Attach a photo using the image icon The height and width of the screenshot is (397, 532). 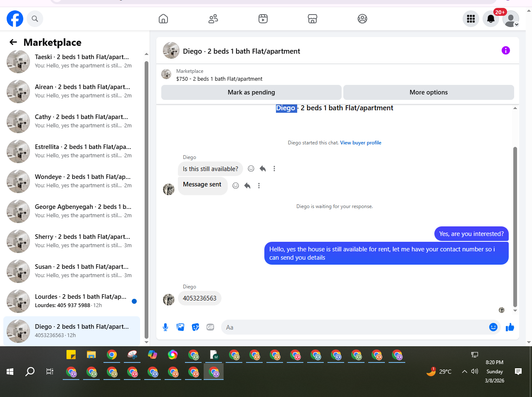tap(180, 327)
